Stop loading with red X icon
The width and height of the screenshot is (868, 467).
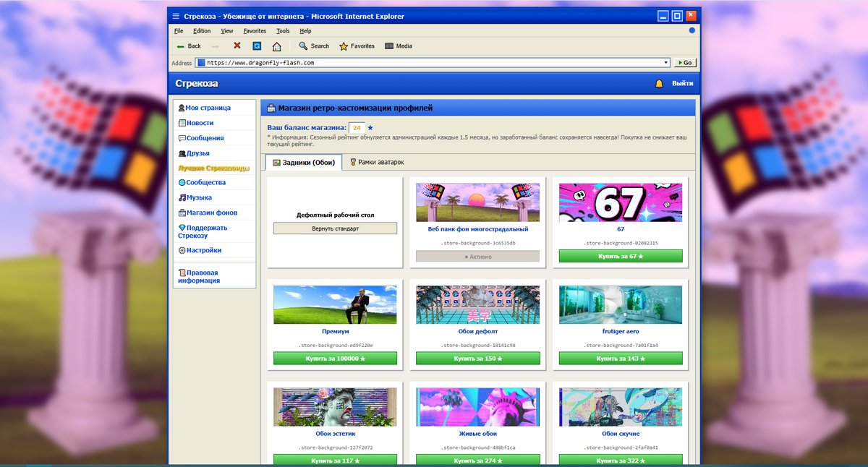pos(237,46)
